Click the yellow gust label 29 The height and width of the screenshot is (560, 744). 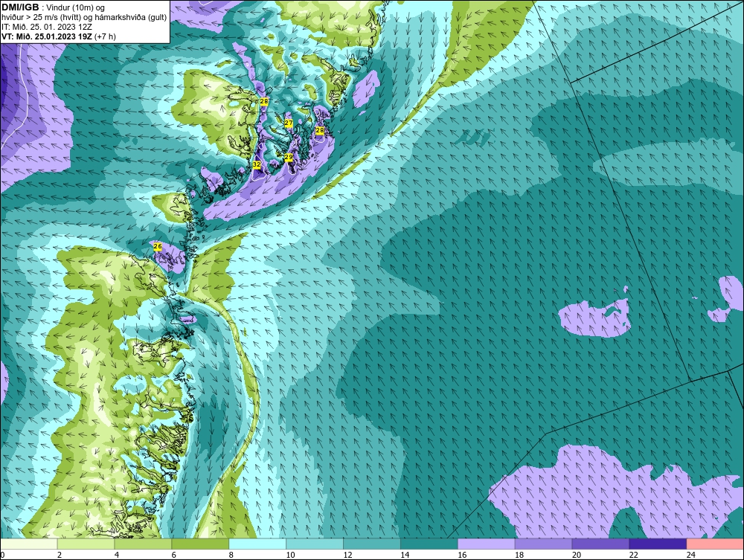tap(289, 157)
